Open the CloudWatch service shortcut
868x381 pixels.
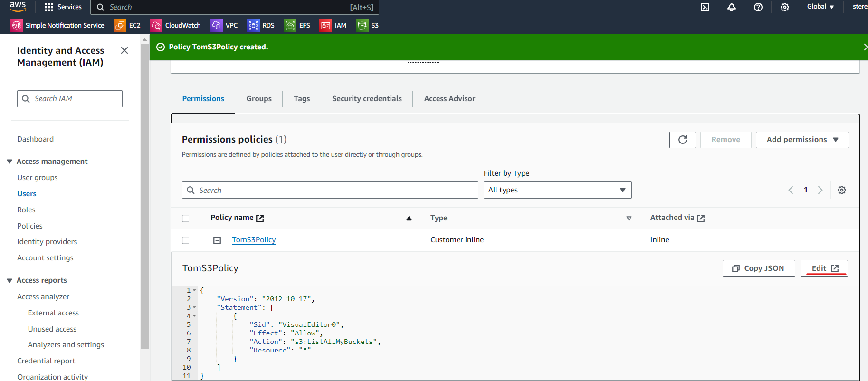click(175, 25)
